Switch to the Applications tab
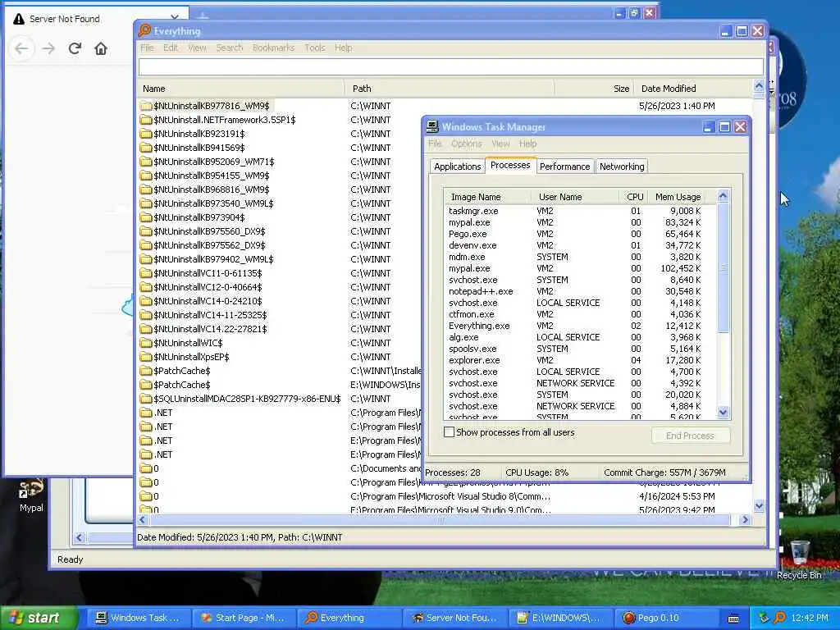 pos(458,167)
